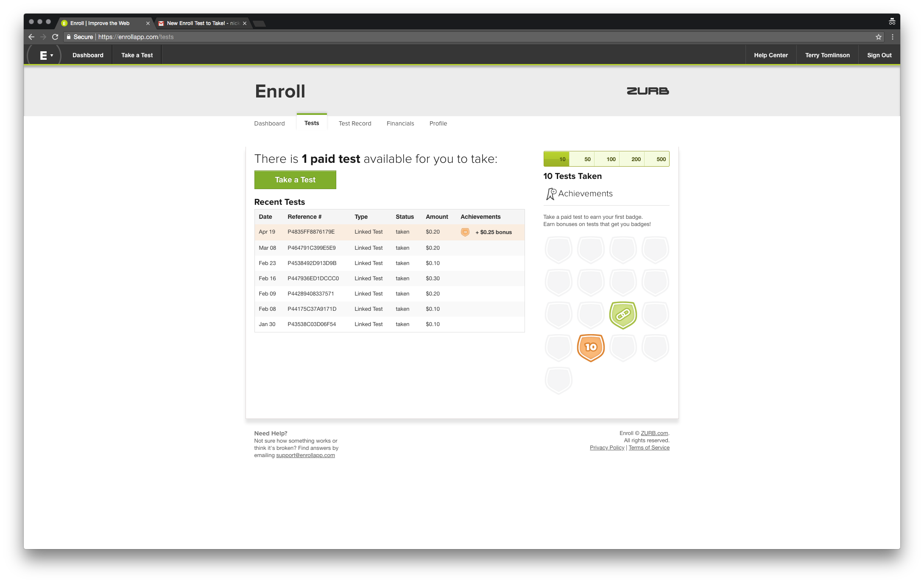Click the Mar 08 date cell

pyautogui.click(x=267, y=248)
